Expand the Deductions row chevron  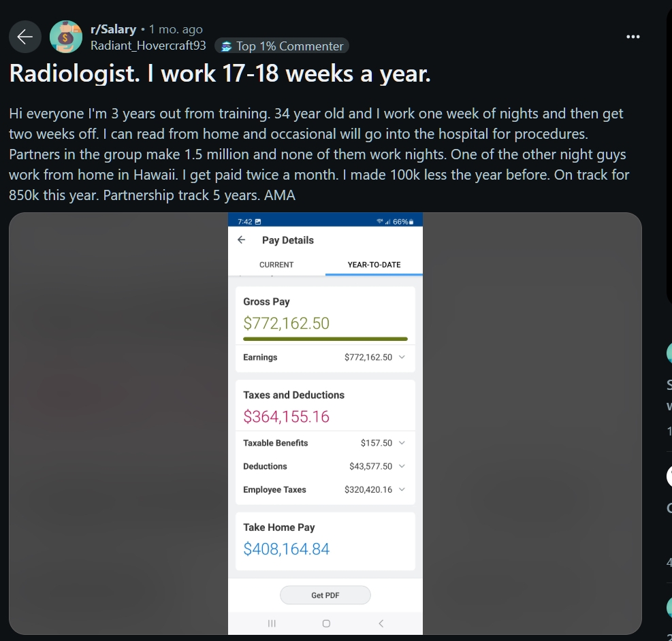(x=402, y=466)
